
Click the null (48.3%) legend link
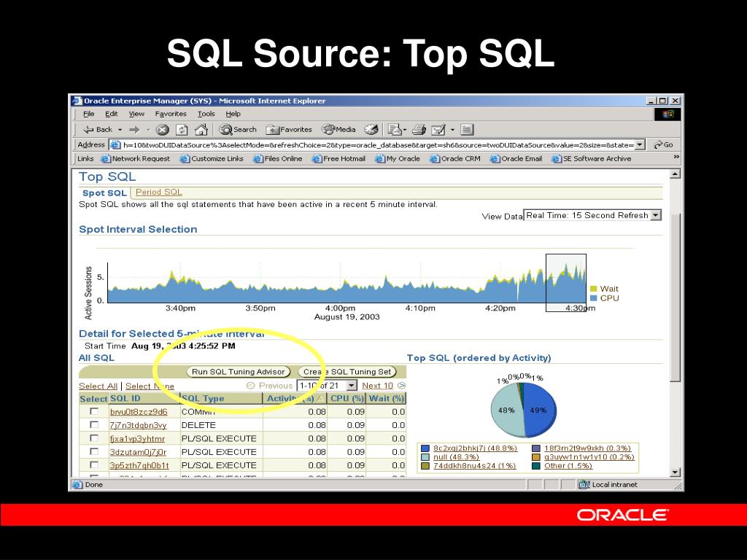pyautogui.click(x=456, y=456)
